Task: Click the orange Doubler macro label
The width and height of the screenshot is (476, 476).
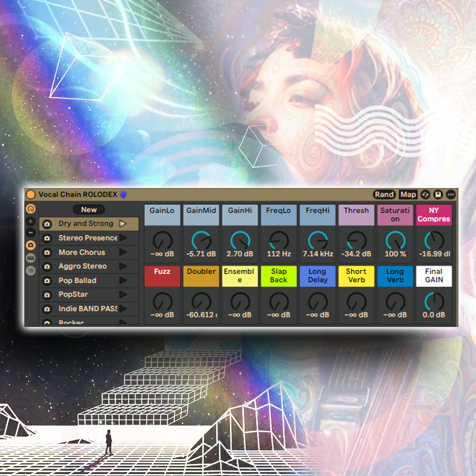Action: pyautogui.click(x=201, y=276)
